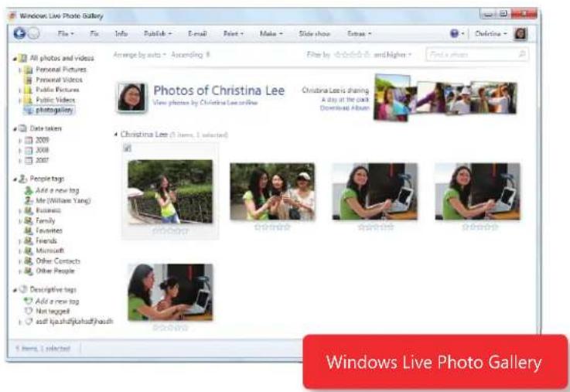Select the Microsoft people tag
The width and height of the screenshot is (570, 392).
tap(49, 251)
